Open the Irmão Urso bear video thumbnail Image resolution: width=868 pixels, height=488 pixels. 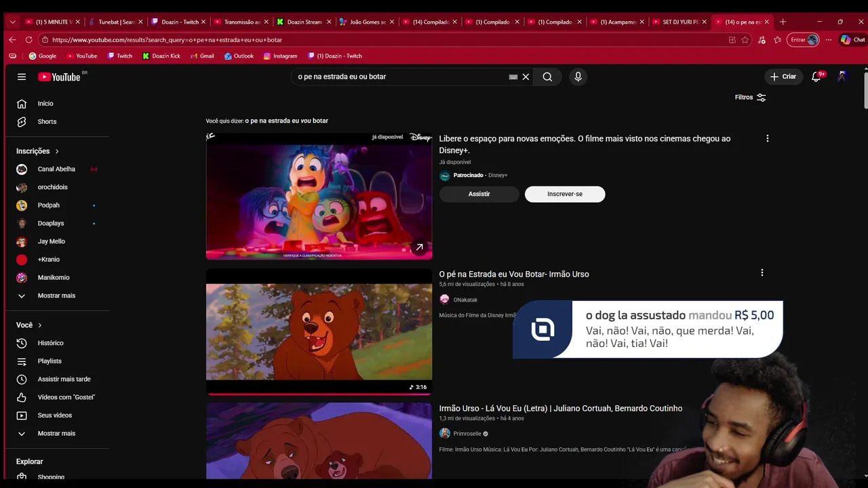tap(319, 331)
